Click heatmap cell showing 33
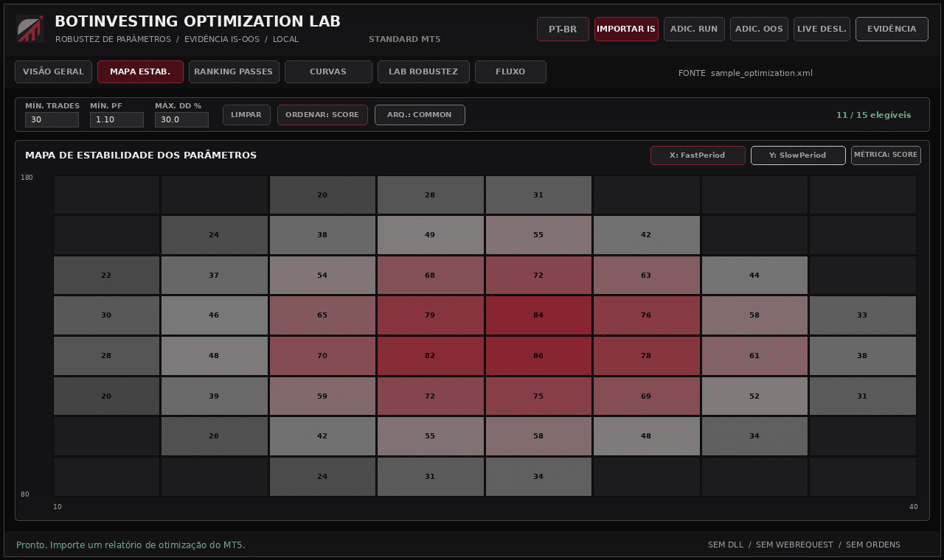The width and height of the screenshot is (944, 560). pyautogui.click(x=862, y=315)
